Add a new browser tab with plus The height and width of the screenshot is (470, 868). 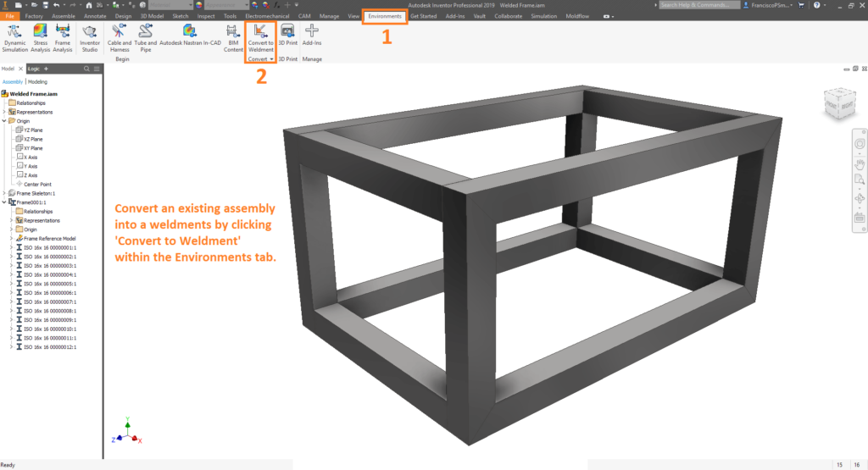[46, 69]
